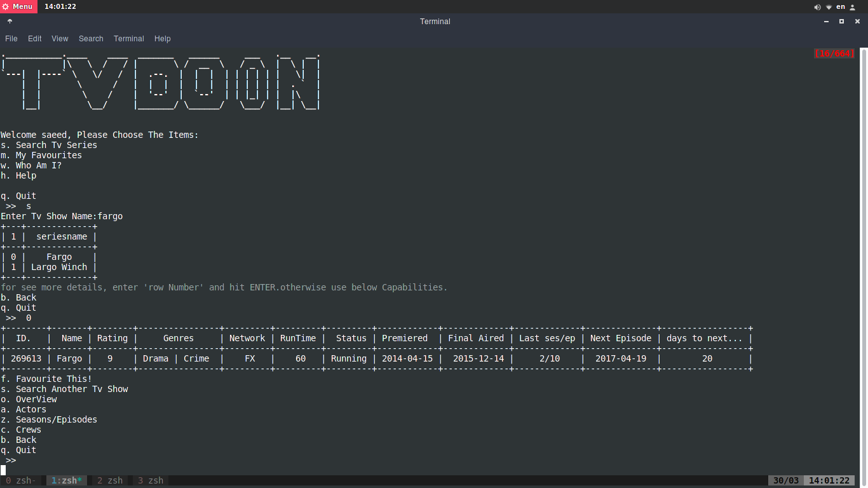Click 'Status' column header
This screenshot has width=868, height=488.
(x=351, y=339)
